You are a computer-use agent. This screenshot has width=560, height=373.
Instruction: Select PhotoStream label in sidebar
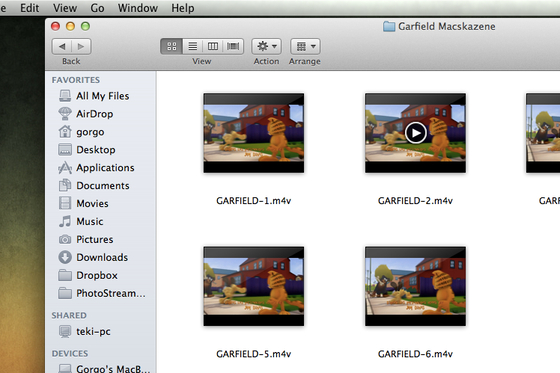[111, 293]
